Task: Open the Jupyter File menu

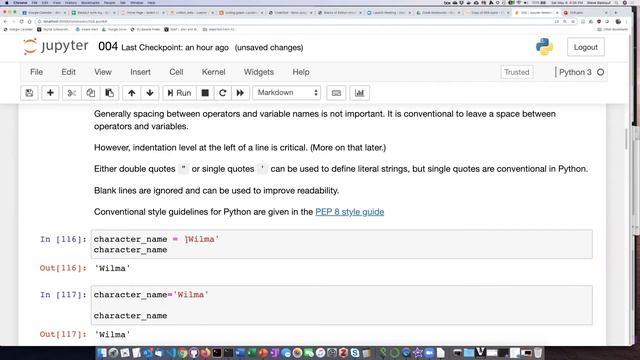Action: pos(36,72)
